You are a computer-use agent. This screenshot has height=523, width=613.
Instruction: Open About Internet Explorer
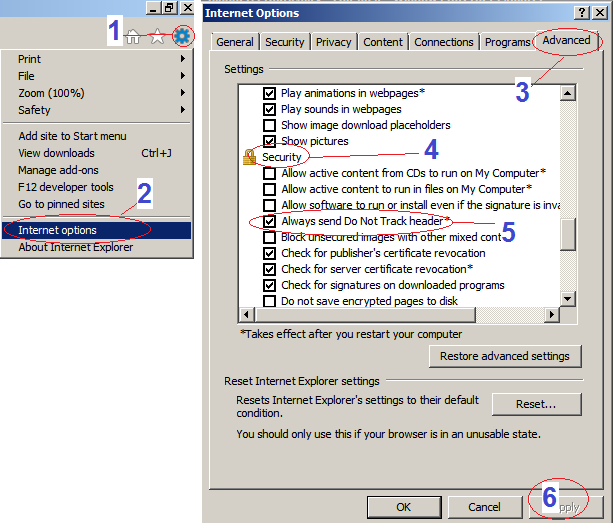(97, 247)
